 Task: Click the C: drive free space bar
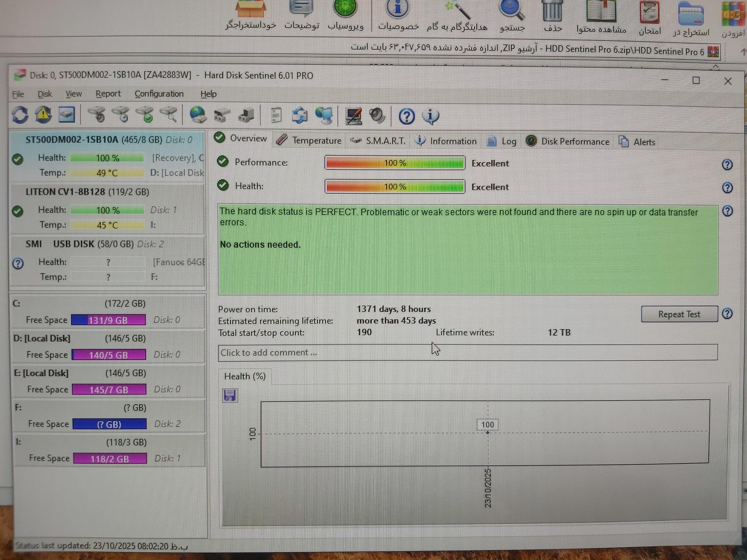pos(108,320)
